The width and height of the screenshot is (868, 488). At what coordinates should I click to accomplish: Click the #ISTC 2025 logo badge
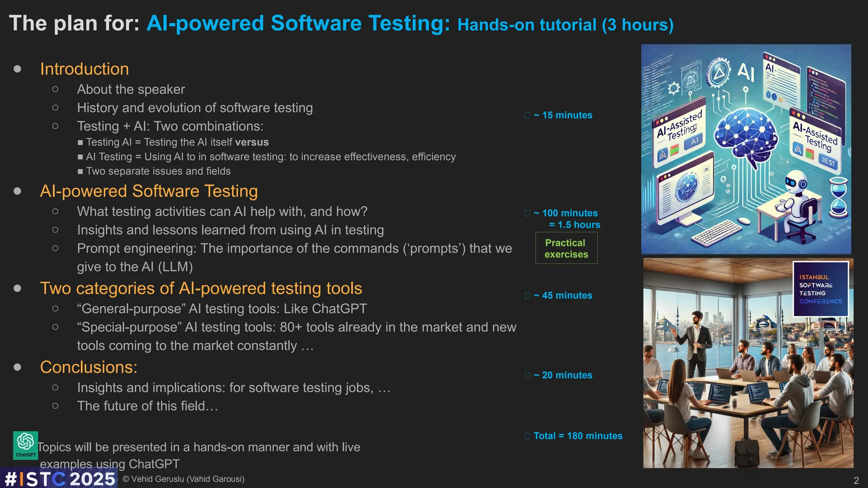click(x=59, y=479)
